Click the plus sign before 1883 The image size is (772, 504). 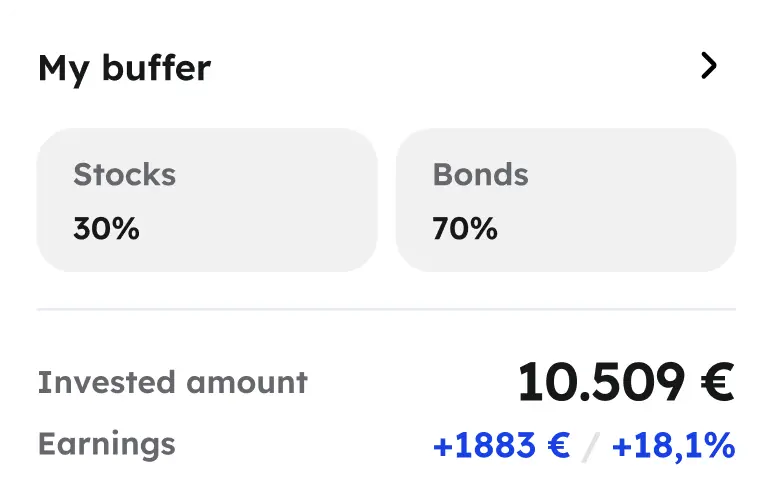coord(441,446)
